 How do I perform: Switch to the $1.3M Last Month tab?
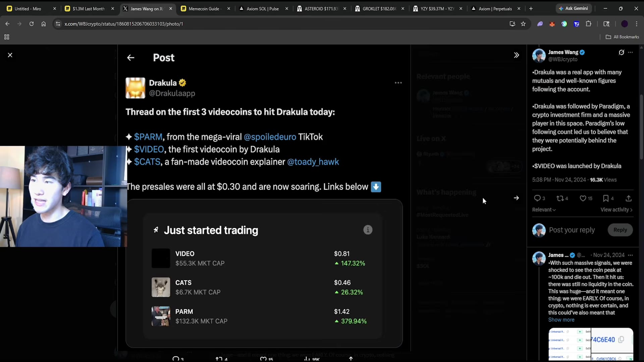click(89, 9)
